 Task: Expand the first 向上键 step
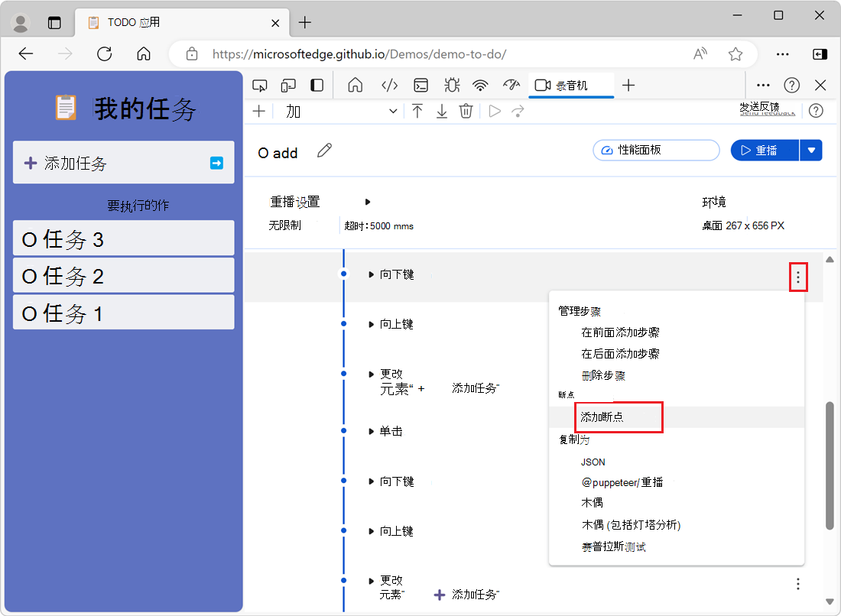click(371, 324)
